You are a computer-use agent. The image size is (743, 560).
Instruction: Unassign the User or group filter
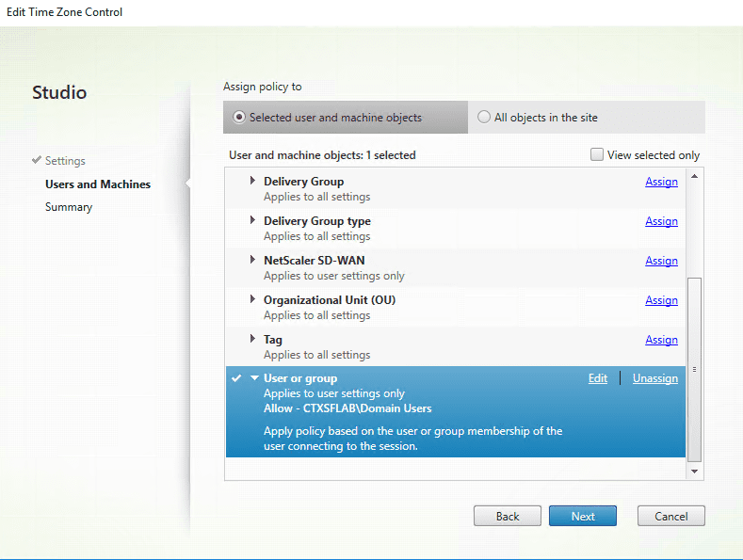click(x=654, y=378)
